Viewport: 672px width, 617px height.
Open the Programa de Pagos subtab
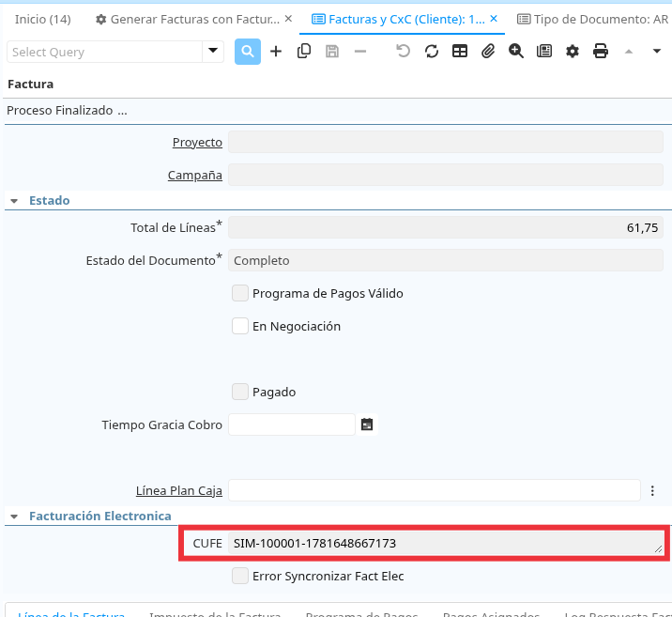(x=361, y=614)
